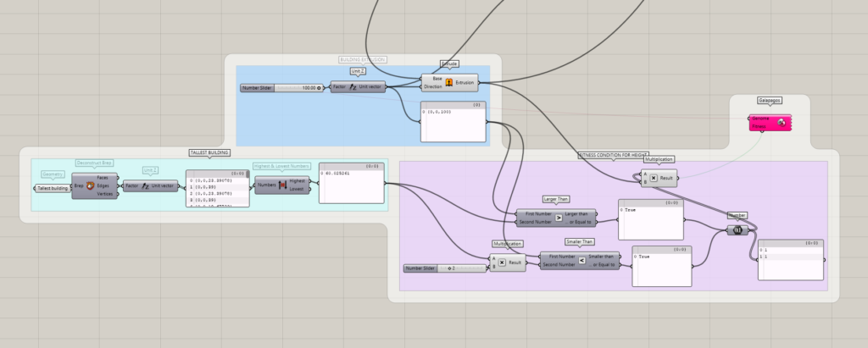Select the Unit Z icon after Deconstruct Brep
Screen dimensions: 868x348
145,185
